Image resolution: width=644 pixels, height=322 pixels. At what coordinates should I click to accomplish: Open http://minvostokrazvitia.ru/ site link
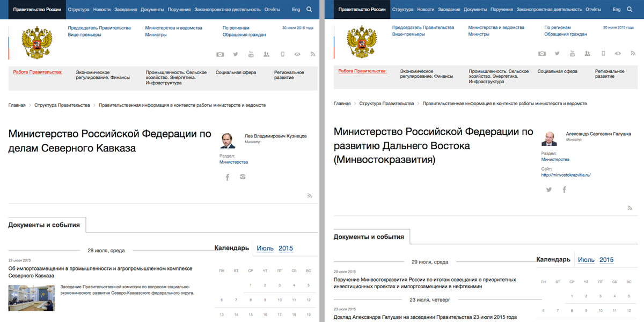click(x=566, y=175)
